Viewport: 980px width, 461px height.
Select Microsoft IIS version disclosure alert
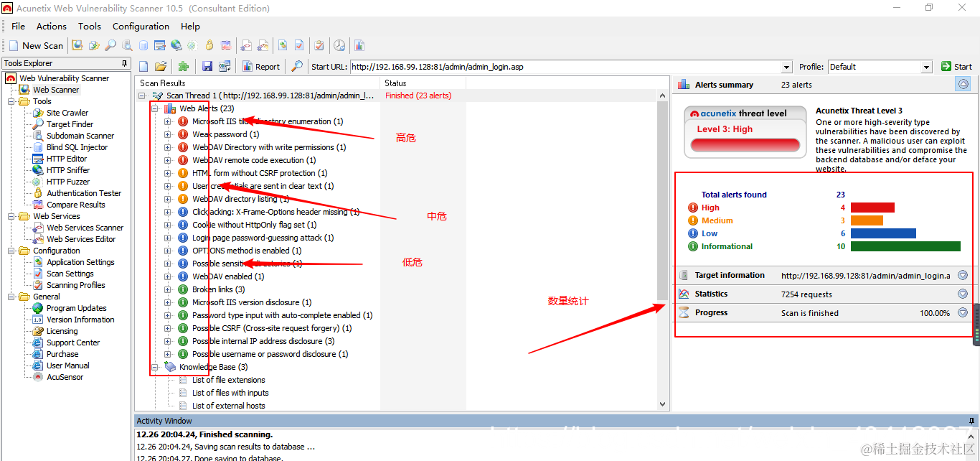(x=252, y=302)
